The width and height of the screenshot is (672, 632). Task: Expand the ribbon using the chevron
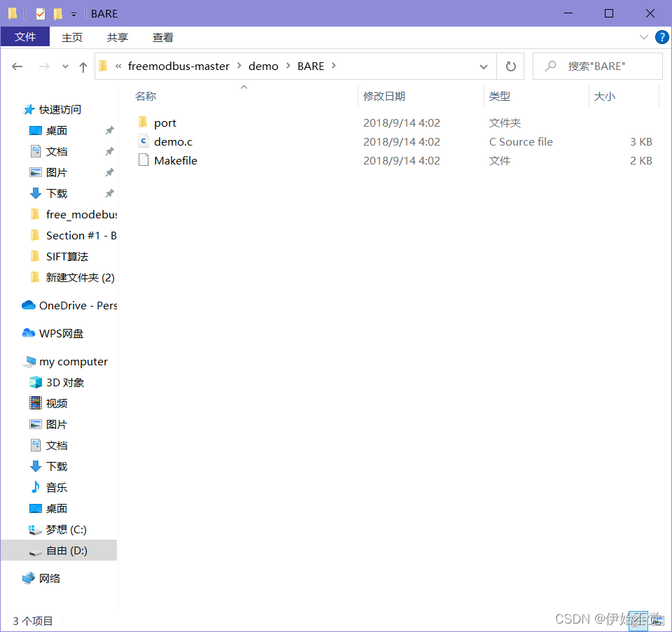(x=645, y=37)
